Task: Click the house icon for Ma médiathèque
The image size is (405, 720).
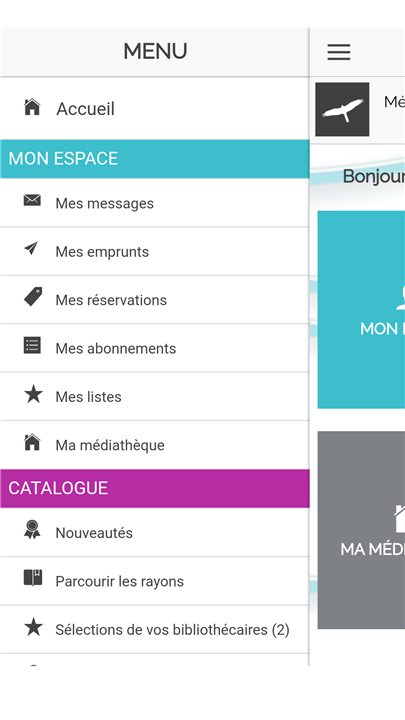Action: coord(32,442)
